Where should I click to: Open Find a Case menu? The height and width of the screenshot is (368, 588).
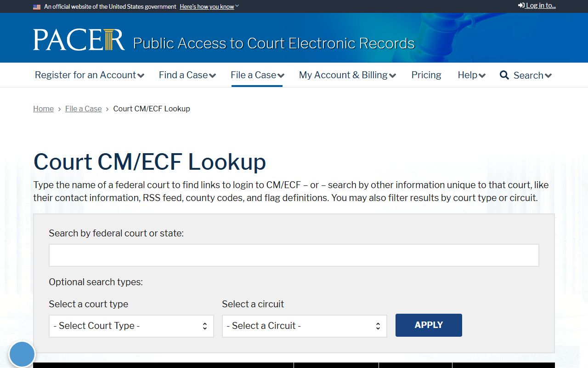tap(187, 75)
